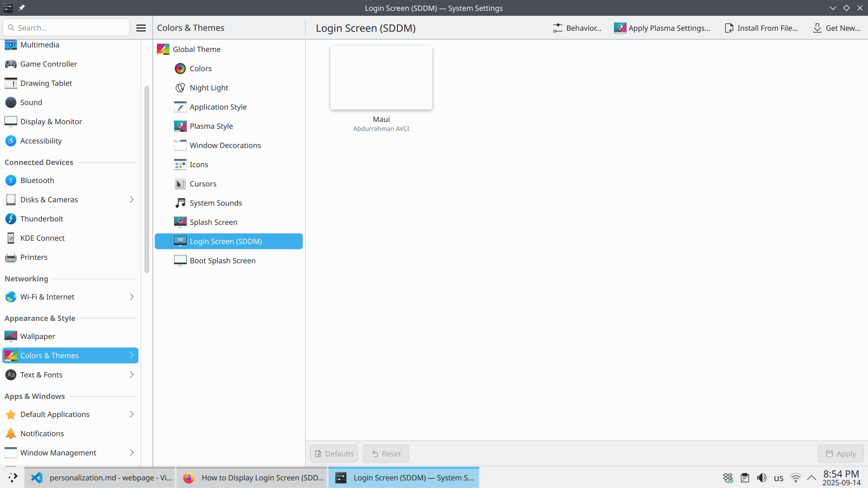Select Application Style
This screenshot has height=488, width=868.
pyautogui.click(x=229, y=107)
